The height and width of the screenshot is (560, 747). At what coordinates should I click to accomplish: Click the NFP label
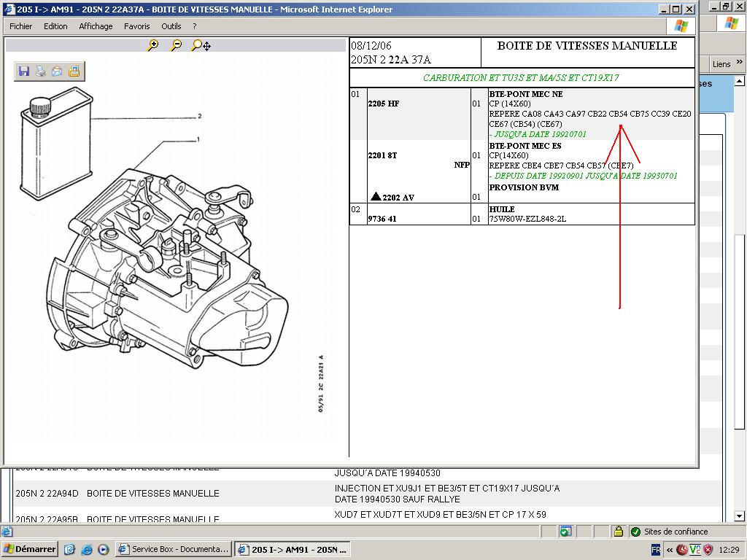462,165
